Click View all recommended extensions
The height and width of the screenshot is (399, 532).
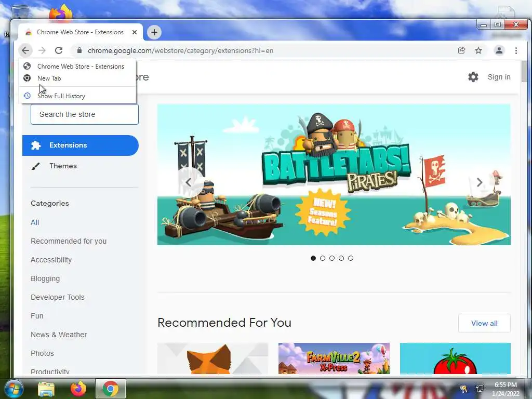(484, 323)
